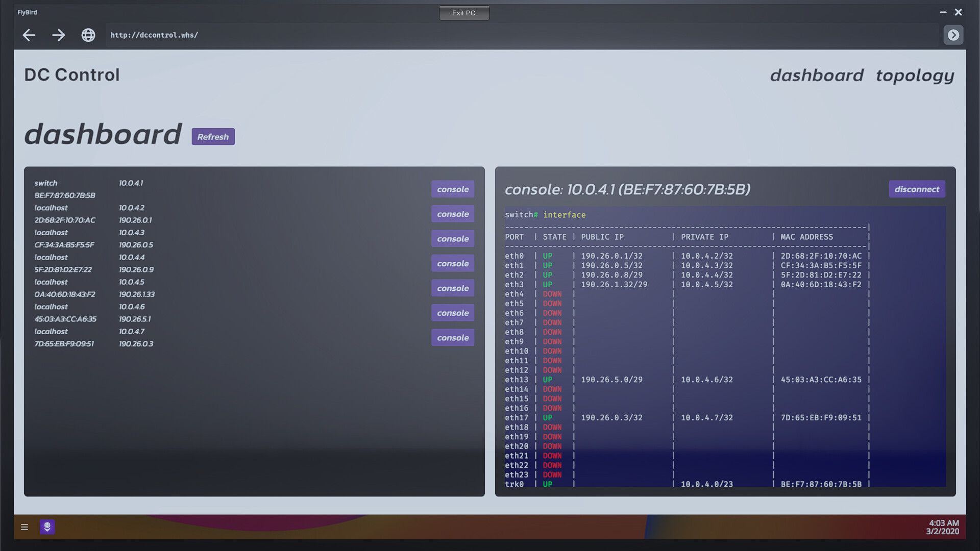Click the Exit PC button
980x551 pixels.
[x=464, y=13]
